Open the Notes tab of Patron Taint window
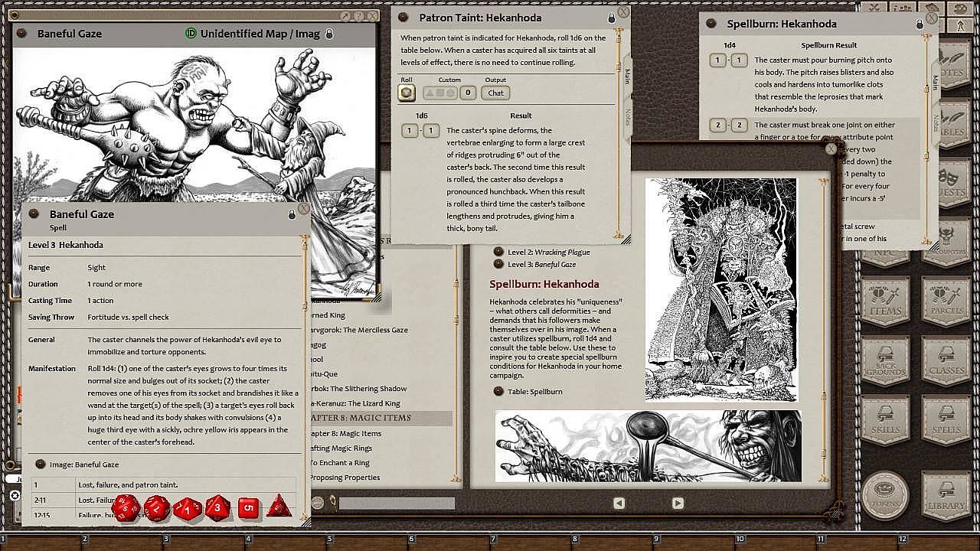This screenshot has height=551, width=980. coord(627,117)
